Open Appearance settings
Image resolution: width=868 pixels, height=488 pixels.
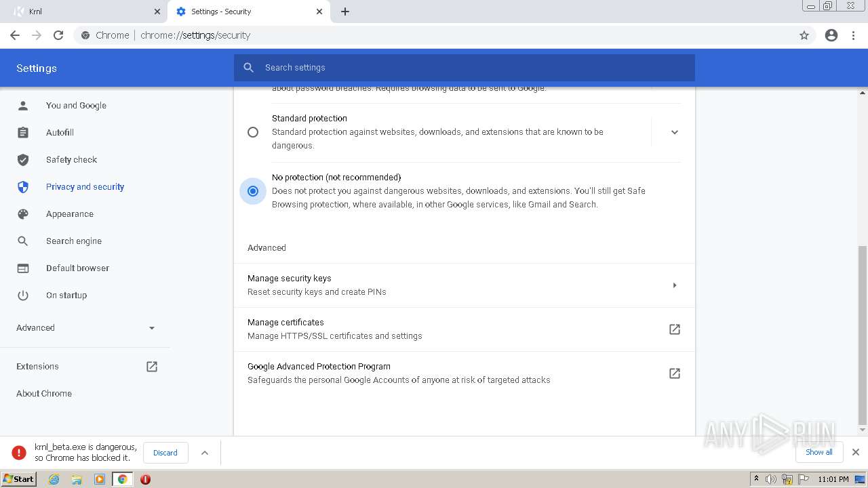click(70, 214)
